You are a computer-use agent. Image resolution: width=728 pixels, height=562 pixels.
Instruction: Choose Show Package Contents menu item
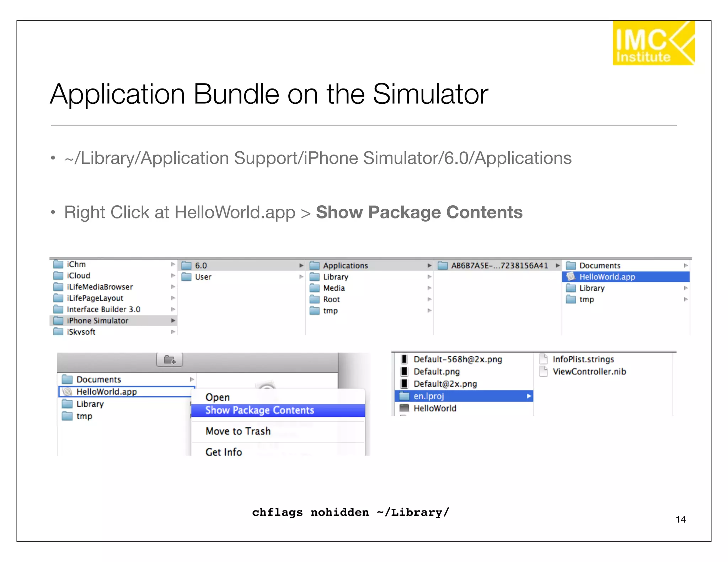click(x=278, y=410)
